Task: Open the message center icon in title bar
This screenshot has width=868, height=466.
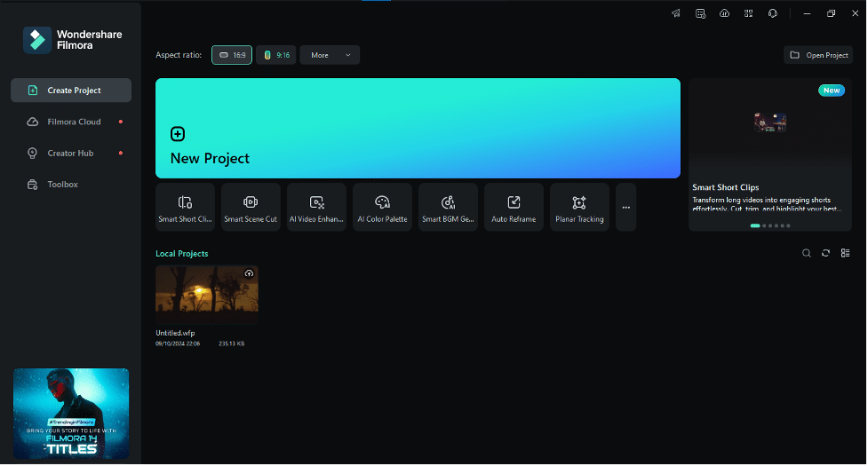Action: (x=700, y=13)
